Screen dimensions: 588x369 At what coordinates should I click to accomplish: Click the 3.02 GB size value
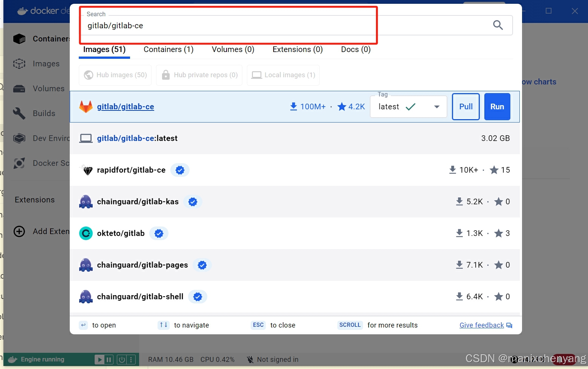[x=495, y=138]
